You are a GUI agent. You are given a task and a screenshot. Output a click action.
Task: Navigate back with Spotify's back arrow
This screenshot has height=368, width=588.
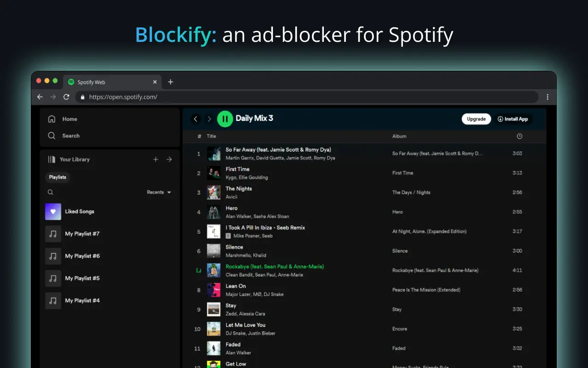[196, 119]
